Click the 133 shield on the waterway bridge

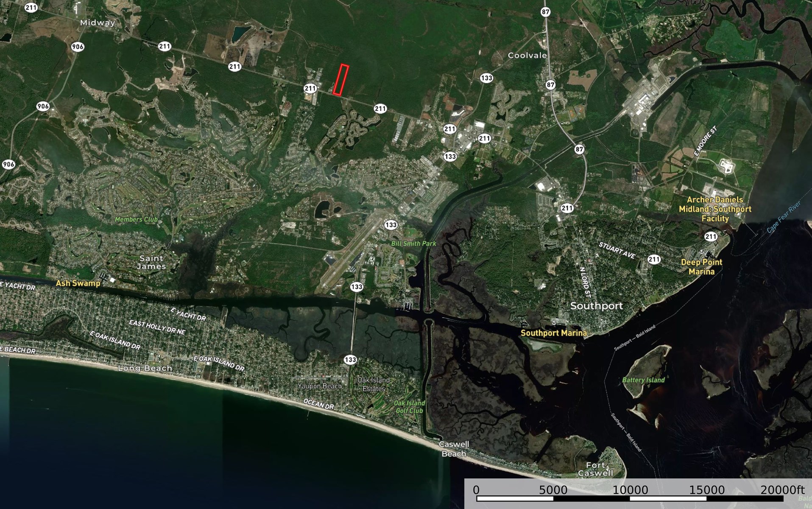357,287
